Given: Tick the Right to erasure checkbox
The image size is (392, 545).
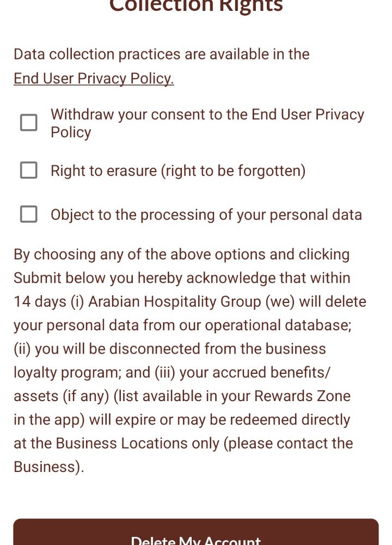Looking at the screenshot, I should [29, 171].
